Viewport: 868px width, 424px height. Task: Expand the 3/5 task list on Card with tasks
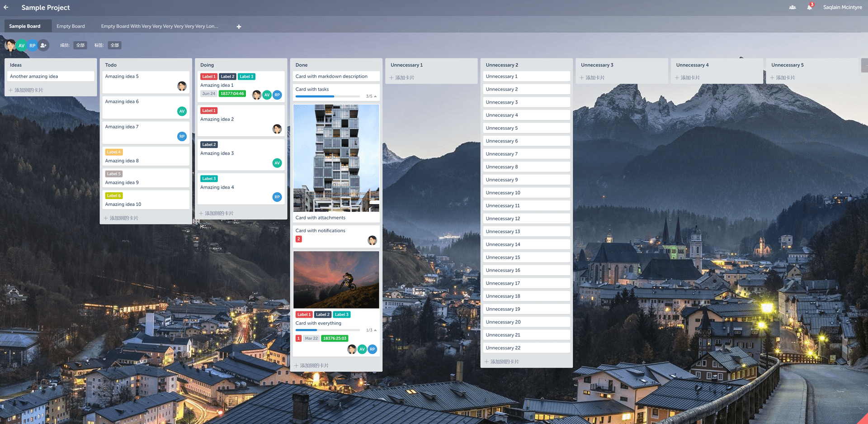[371, 96]
